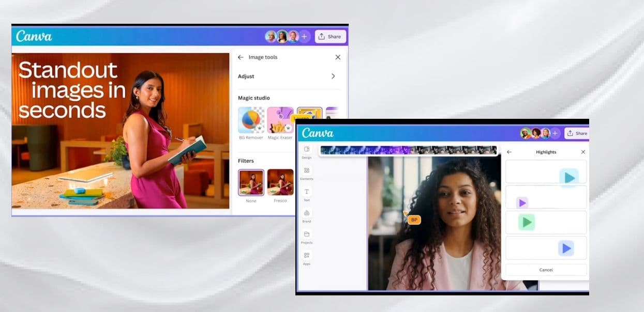Viewport: 644px width, 312px height.
Task: Play the green highlight clip
Action: [x=527, y=223]
